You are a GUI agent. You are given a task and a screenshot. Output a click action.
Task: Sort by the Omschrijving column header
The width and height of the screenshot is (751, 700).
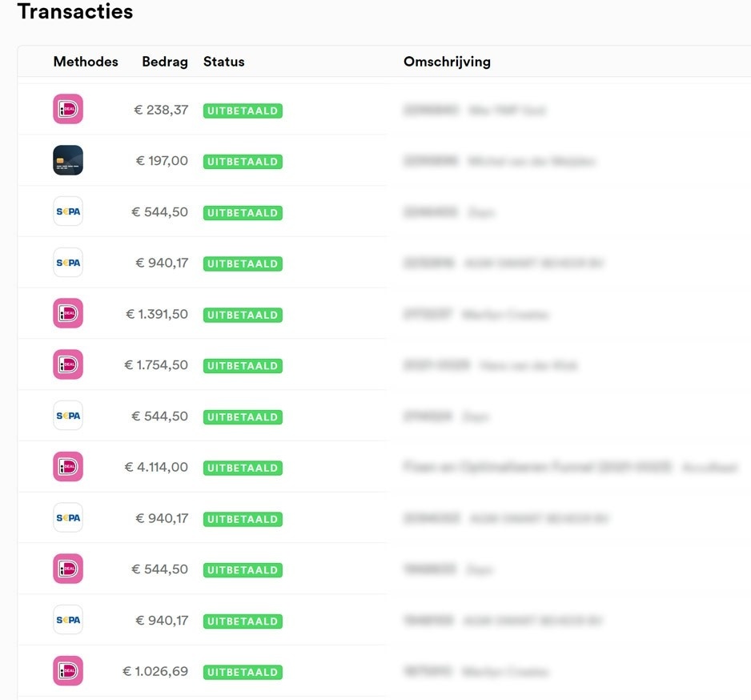tap(447, 62)
